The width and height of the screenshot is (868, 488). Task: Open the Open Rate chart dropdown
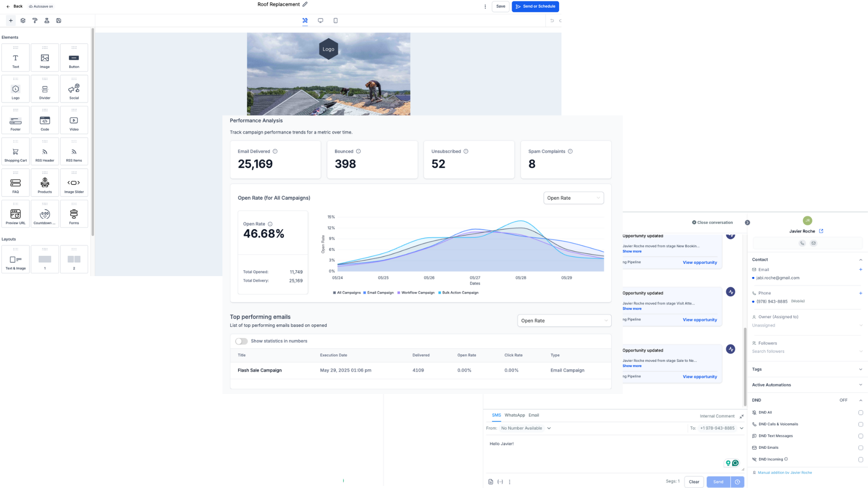coord(573,198)
